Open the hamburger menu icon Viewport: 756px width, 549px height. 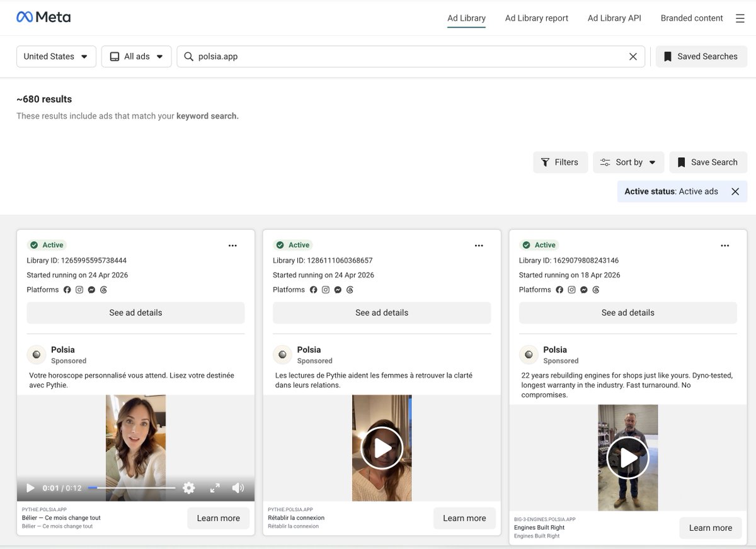[740, 18]
